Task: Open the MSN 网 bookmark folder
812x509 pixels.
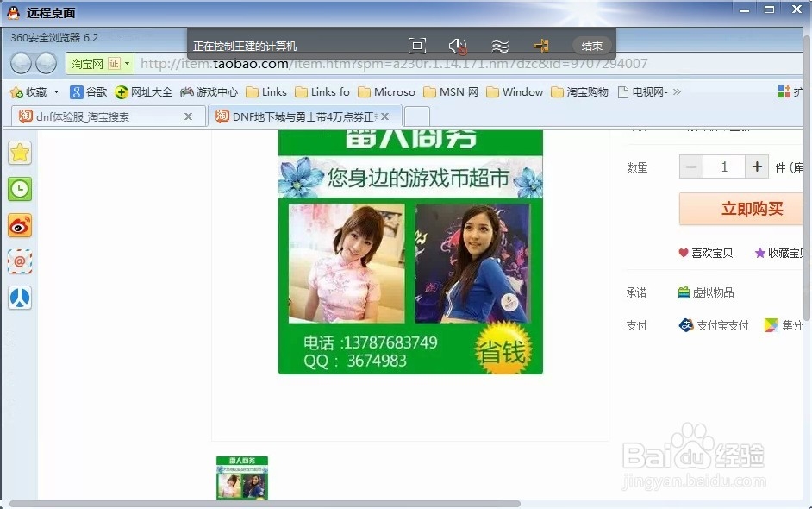Action: click(451, 92)
